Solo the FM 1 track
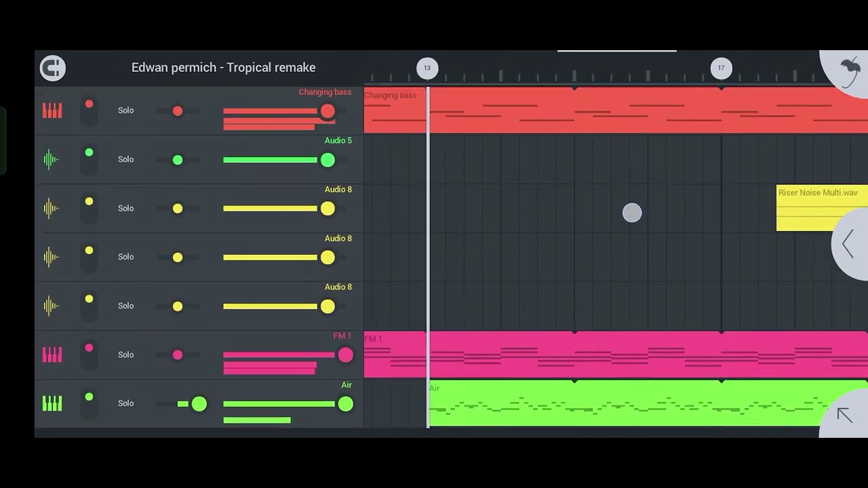This screenshot has height=488, width=868. point(126,354)
